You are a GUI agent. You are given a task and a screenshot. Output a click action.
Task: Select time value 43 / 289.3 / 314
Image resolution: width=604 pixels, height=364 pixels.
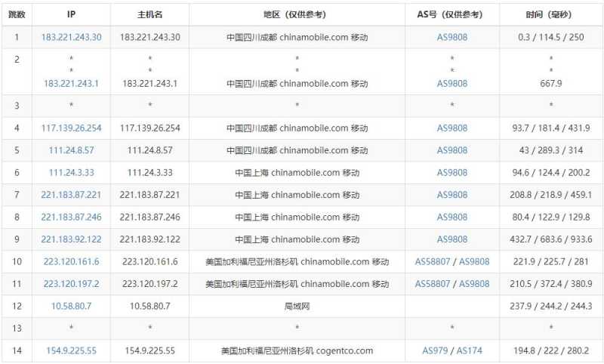coord(551,150)
